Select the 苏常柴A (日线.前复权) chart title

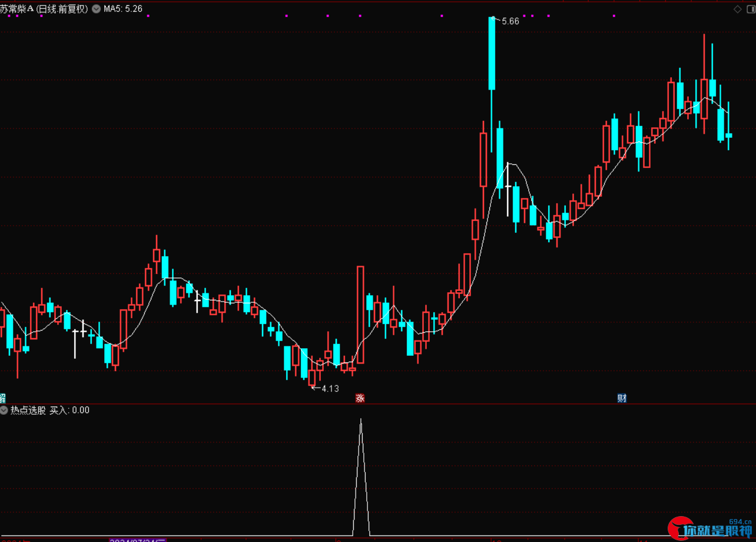44,9
